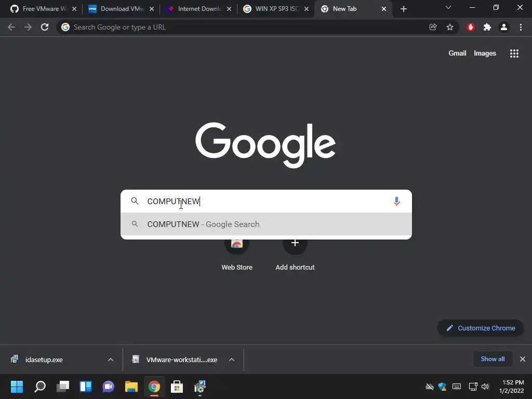532x399 pixels.
Task: Bookmark this tab with the star icon
Action: point(450,27)
